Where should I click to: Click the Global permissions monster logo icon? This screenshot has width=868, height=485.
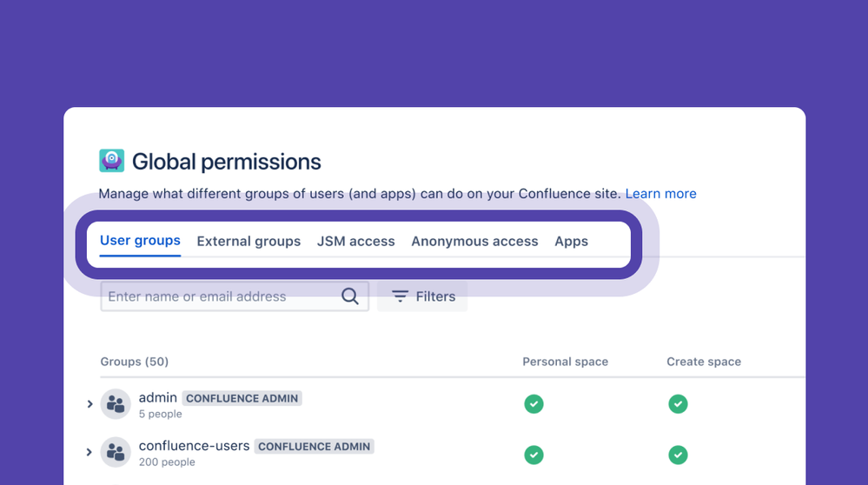pos(111,161)
